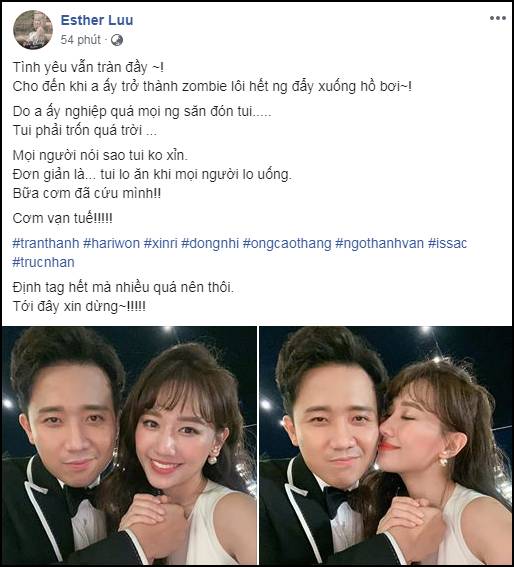Viewport: 514px width, 567px height.
Task: Open Esther Luu's profile name link
Action: (97, 20)
